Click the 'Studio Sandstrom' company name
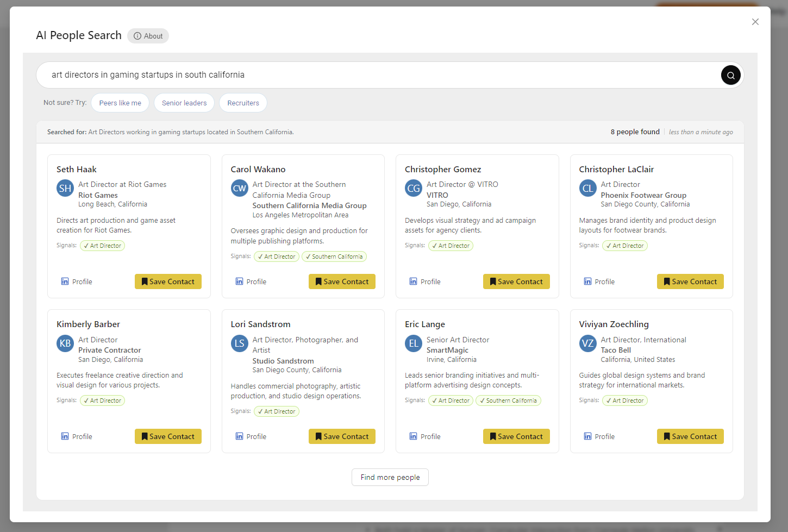Image resolution: width=788 pixels, height=532 pixels. click(283, 361)
